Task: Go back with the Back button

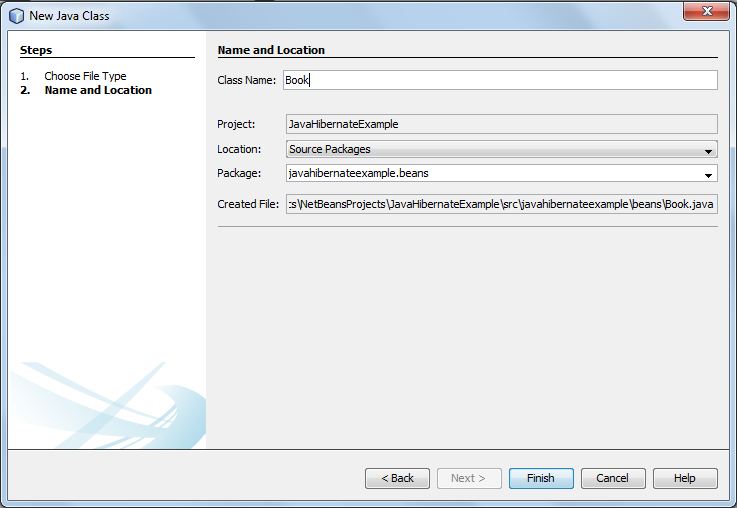Action: pyautogui.click(x=397, y=478)
